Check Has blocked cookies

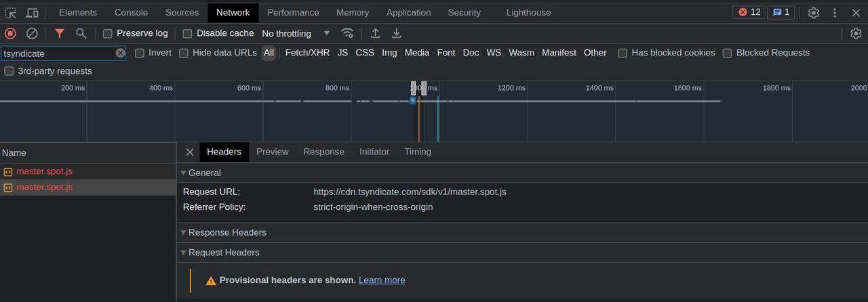[x=623, y=53]
